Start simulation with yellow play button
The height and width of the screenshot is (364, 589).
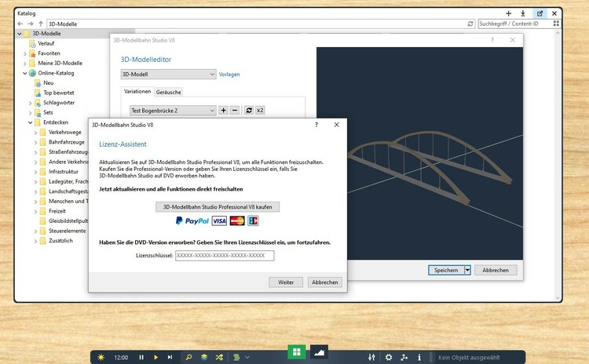(x=155, y=357)
